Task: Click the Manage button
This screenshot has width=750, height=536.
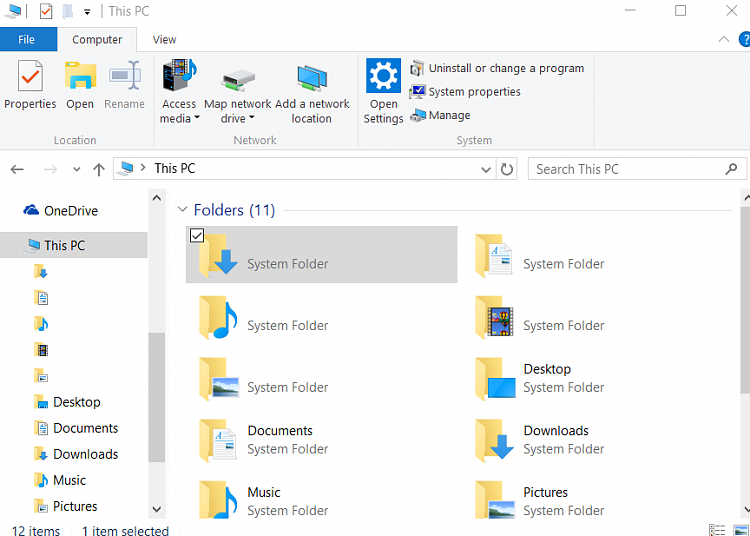Action: (441, 115)
